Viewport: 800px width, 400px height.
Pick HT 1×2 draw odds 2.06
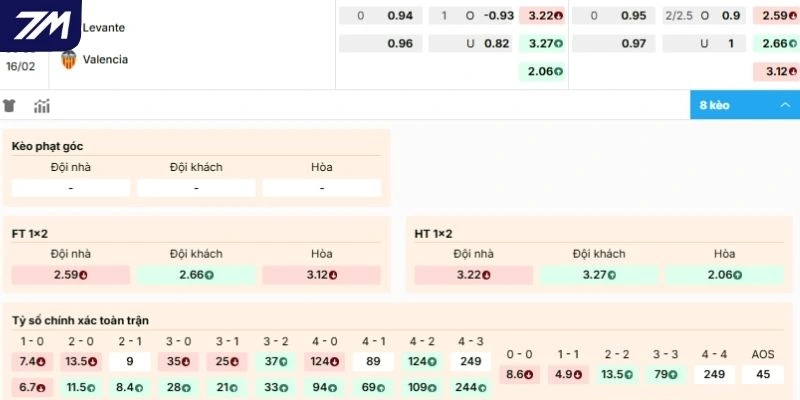[x=724, y=274]
